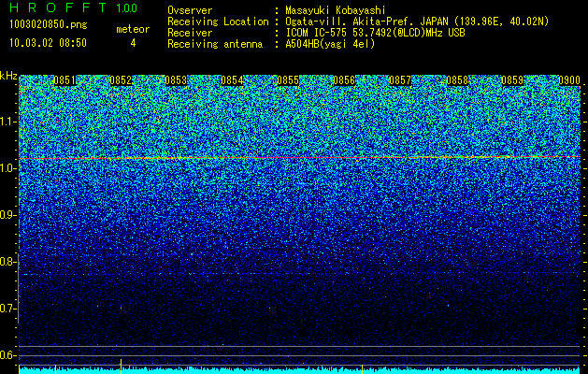Click the kHz axis unit label
Screen dimensions: 588x374
pyautogui.click(x=8, y=76)
